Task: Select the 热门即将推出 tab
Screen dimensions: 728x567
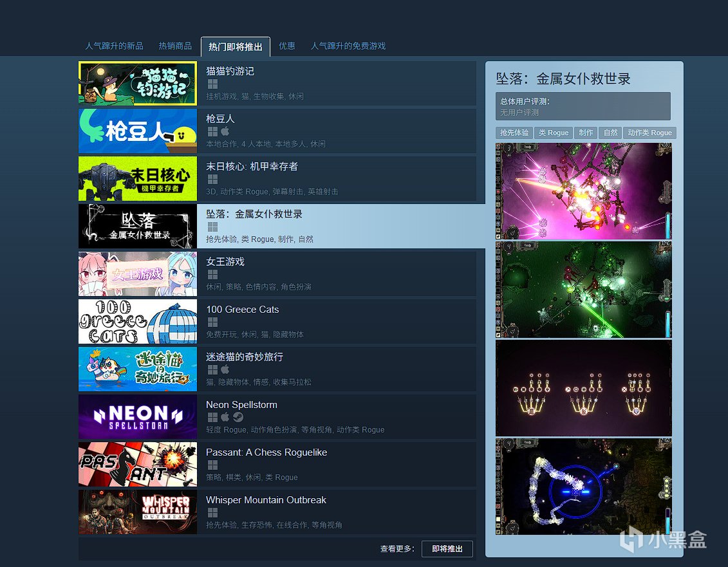Action: click(236, 47)
